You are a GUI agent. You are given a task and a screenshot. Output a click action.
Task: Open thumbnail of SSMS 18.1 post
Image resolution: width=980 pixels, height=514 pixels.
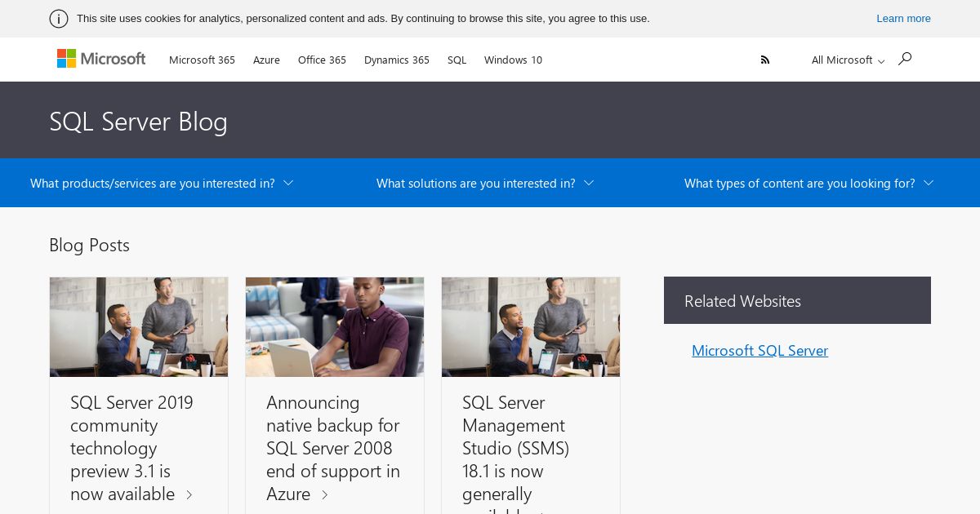click(531, 327)
